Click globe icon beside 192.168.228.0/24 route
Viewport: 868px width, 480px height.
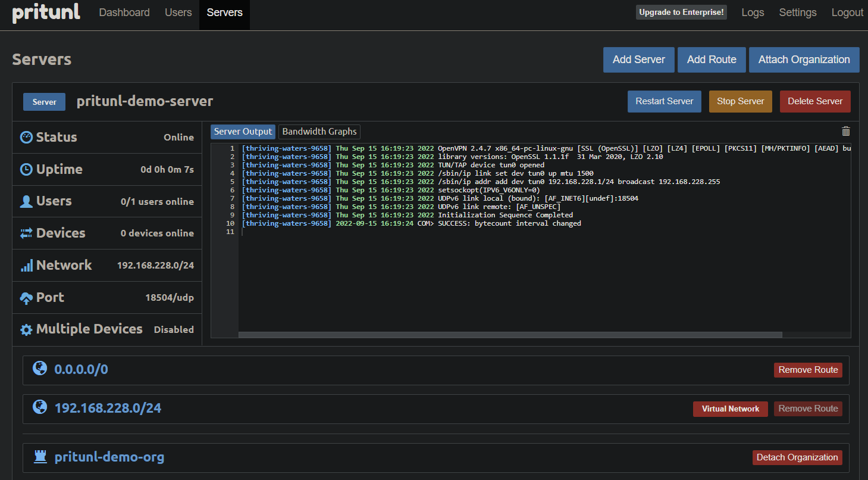click(40, 407)
